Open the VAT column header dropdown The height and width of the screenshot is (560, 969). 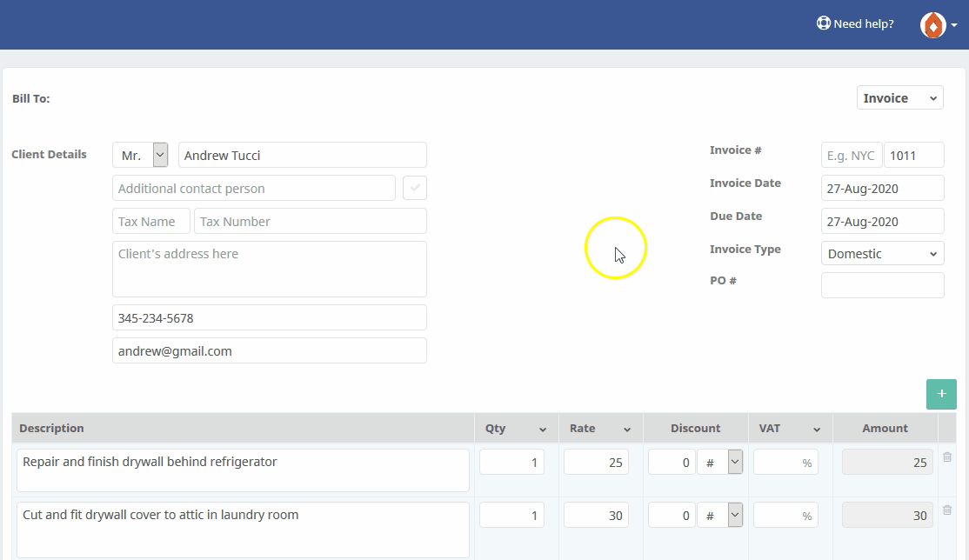(x=817, y=429)
